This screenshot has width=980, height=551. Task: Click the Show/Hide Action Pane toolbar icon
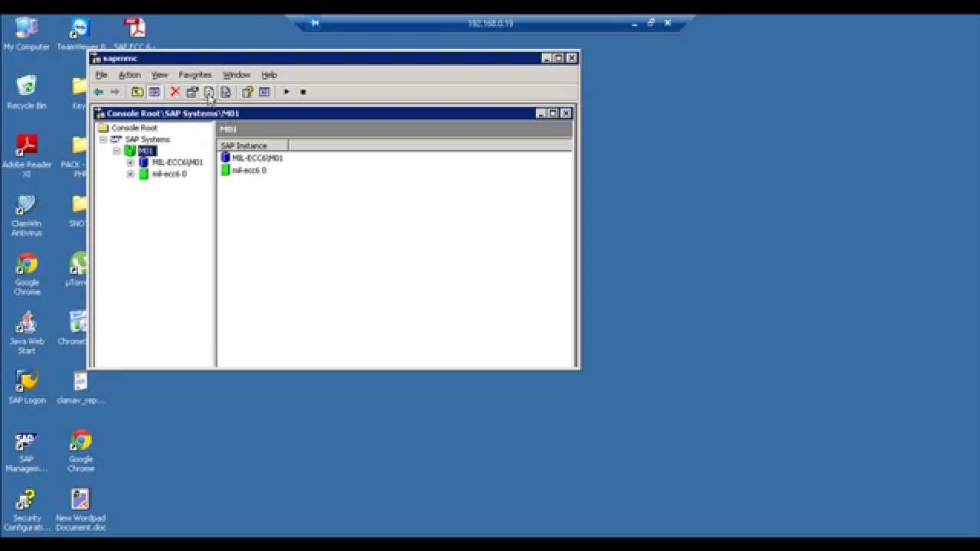click(x=264, y=92)
